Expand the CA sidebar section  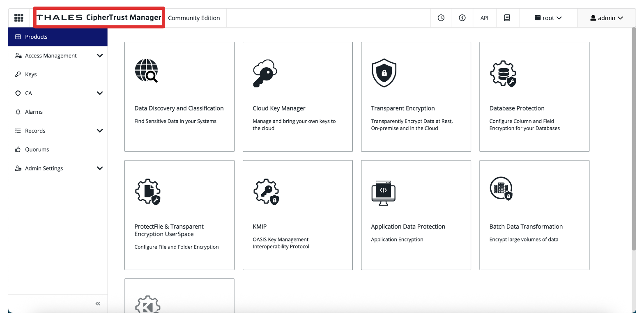[x=99, y=93]
